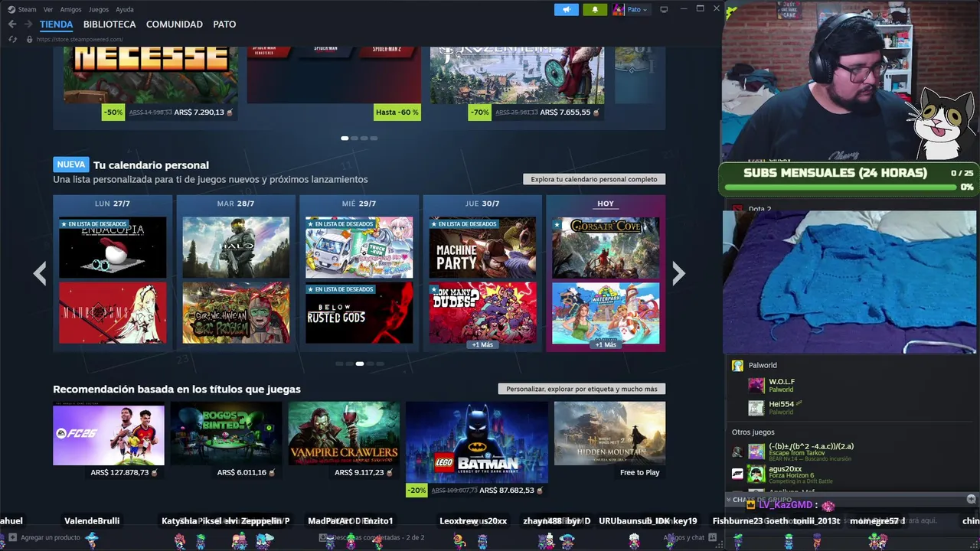
Task: Switch to the COMUNIDAD tab
Action: point(175,24)
